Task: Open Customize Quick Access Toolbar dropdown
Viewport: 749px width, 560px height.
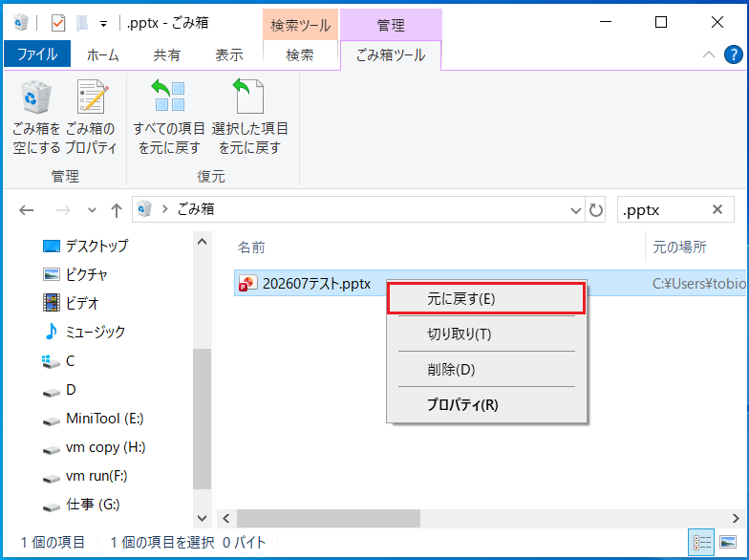Action: click(103, 24)
